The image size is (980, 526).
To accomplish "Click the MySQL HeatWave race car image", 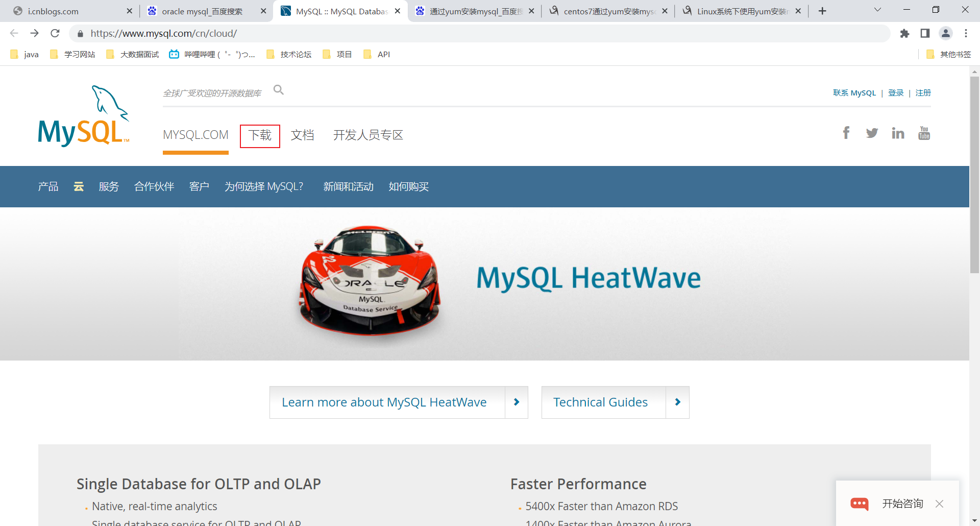I will tap(370, 281).
